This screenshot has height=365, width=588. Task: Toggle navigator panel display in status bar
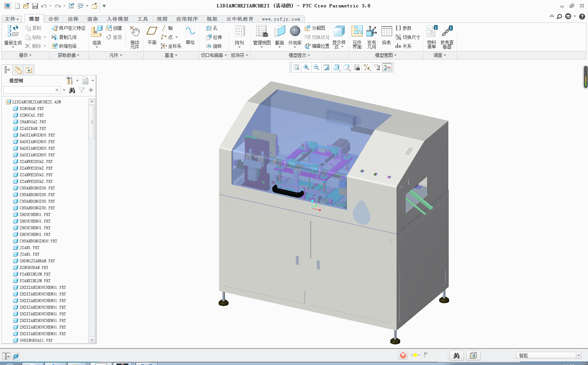point(7,356)
